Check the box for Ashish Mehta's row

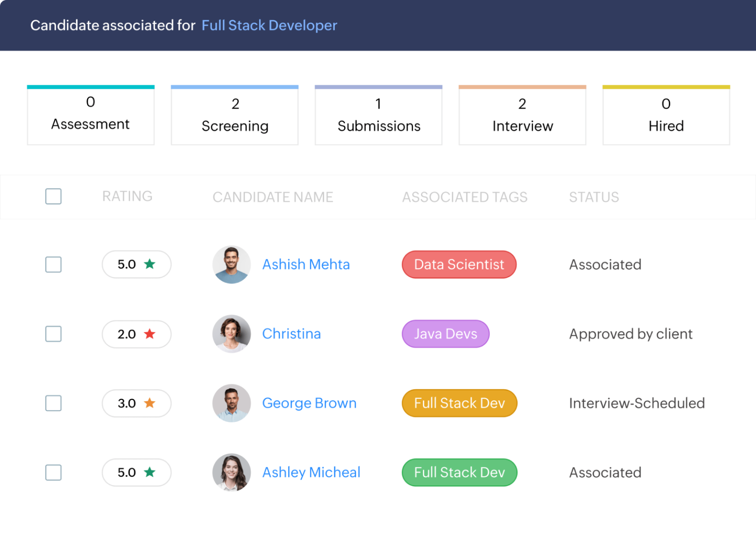(54, 264)
